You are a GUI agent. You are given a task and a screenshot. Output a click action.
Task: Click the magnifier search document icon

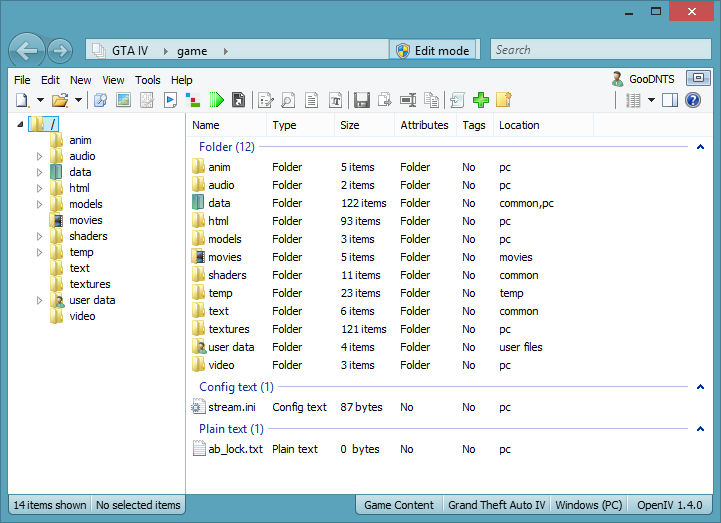click(x=287, y=100)
